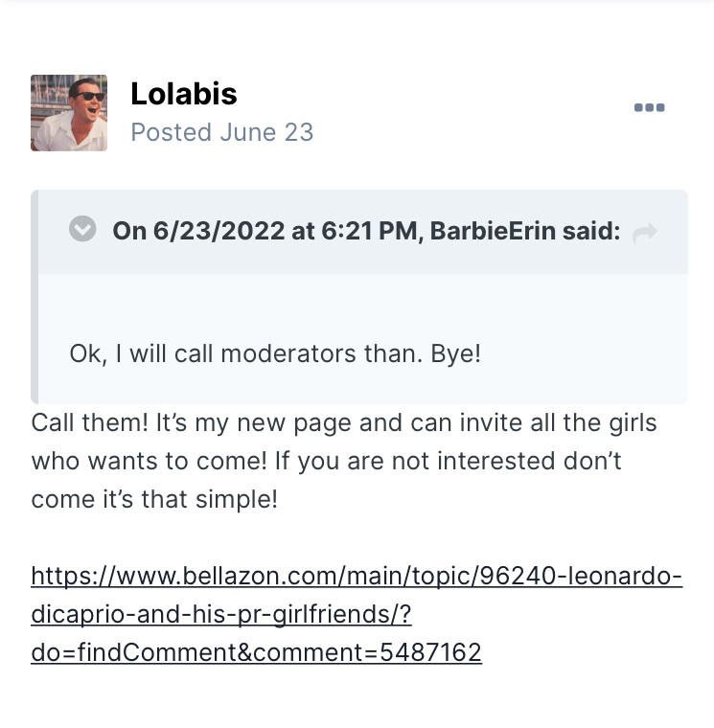Jump to original quoted post arrow
The width and height of the screenshot is (714, 728).
coord(645,232)
